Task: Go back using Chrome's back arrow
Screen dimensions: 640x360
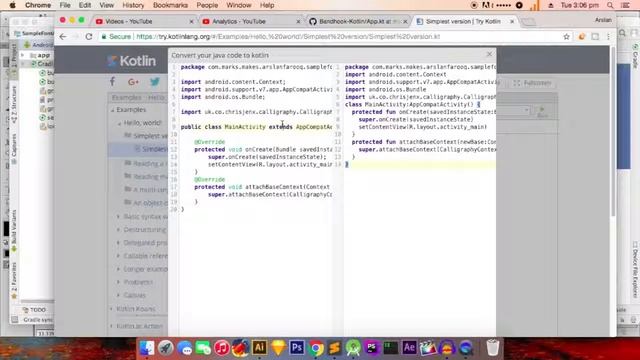Action: coord(63,37)
